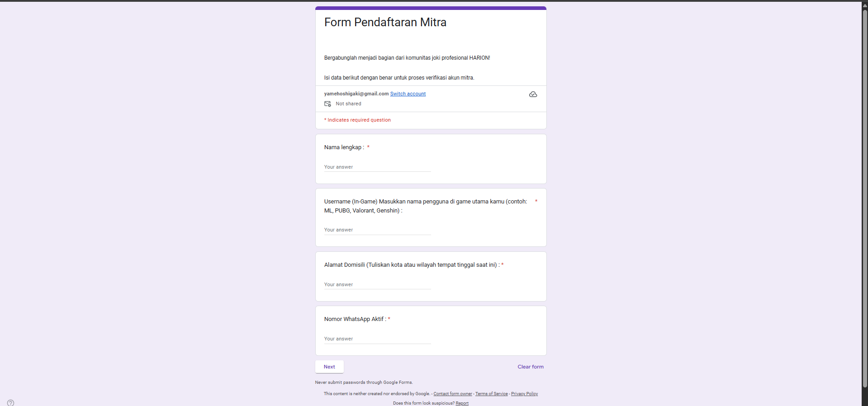Open the Privacy Policy link
Viewport: 868px width, 406px height.
(x=524, y=394)
